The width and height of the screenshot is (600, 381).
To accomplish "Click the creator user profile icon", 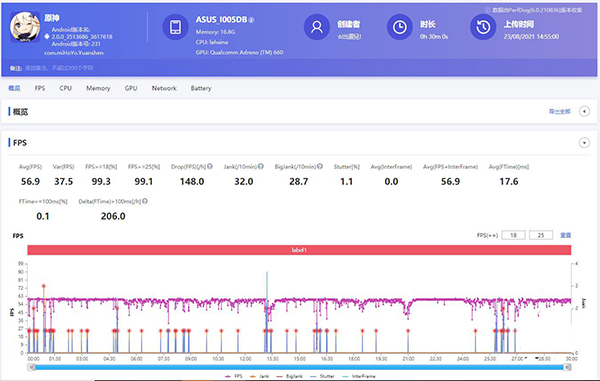I will coord(316,27).
